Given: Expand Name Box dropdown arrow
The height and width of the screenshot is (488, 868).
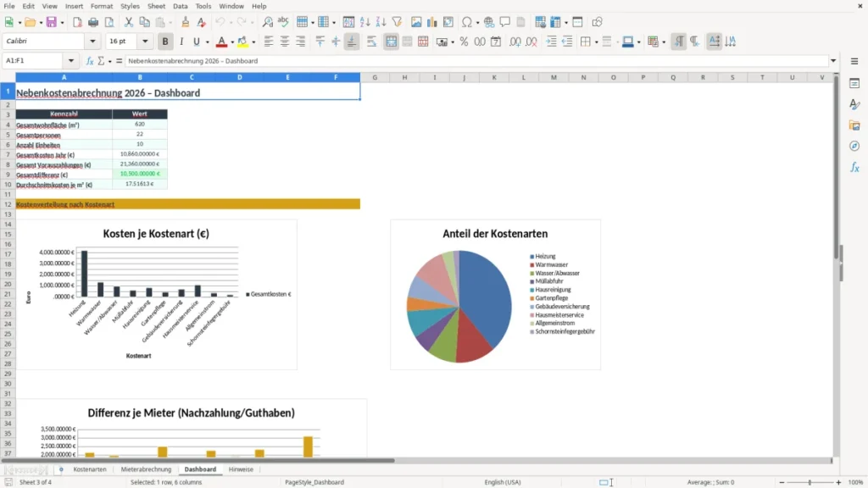Looking at the screenshot, I should (x=71, y=61).
